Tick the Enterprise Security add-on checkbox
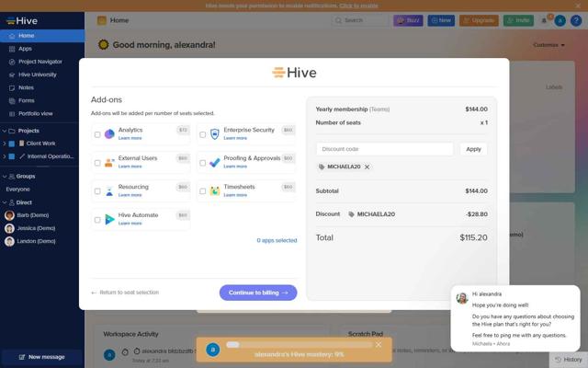The height and width of the screenshot is (368, 588). coord(202,134)
